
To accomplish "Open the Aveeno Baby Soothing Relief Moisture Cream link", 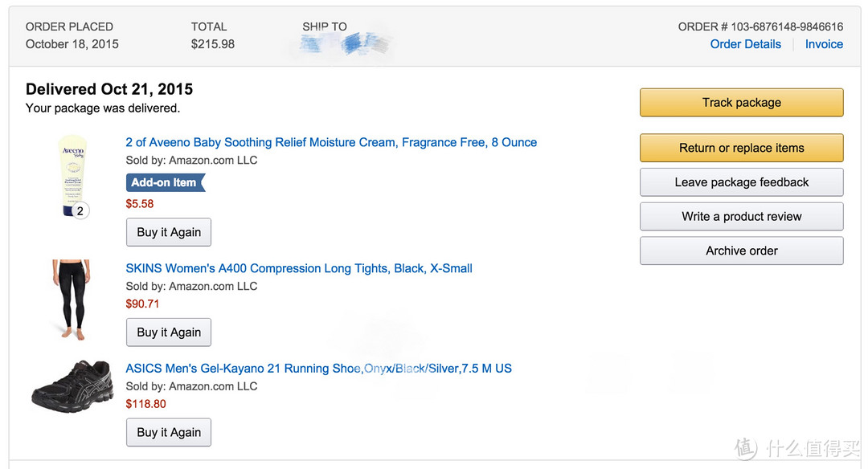I will click(331, 142).
